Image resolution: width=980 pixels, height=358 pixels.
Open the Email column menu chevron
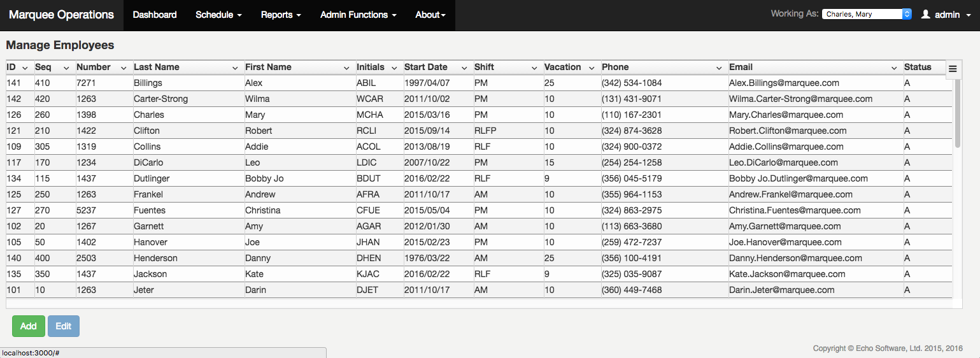tap(894, 68)
